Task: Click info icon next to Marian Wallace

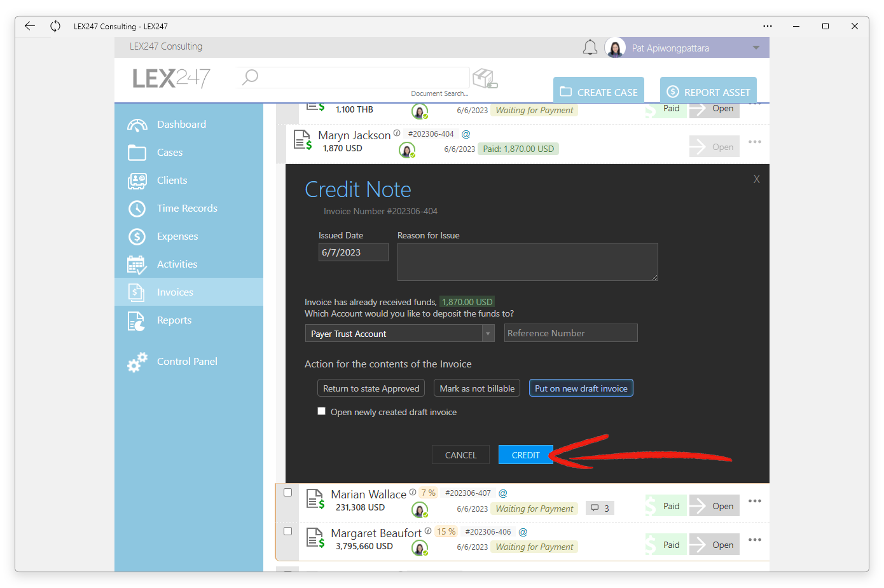Action: (x=413, y=492)
